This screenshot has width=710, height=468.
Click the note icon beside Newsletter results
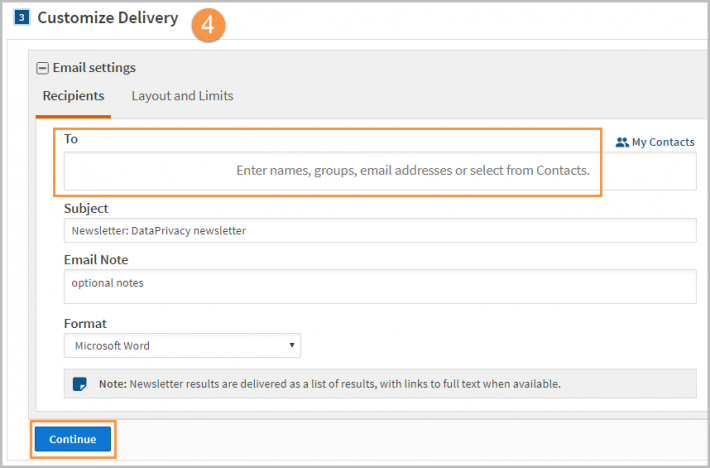coord(80,384)
